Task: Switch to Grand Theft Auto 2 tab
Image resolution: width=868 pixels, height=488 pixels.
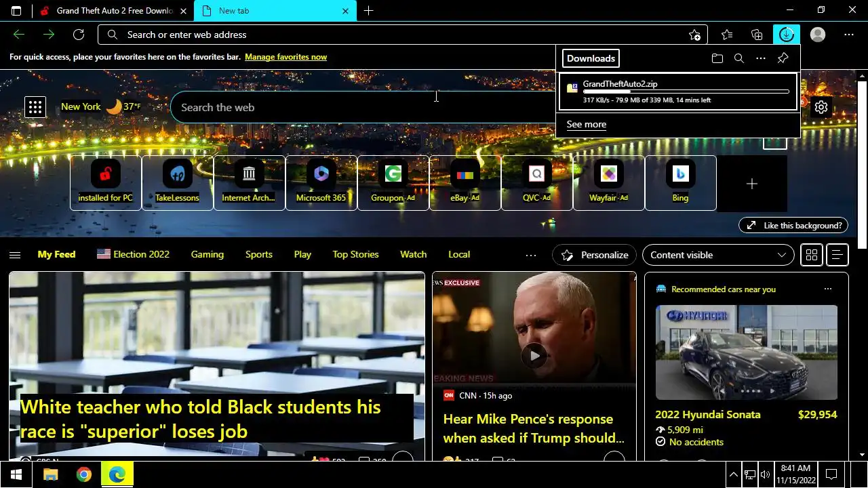Action: (x=114, y=11)
